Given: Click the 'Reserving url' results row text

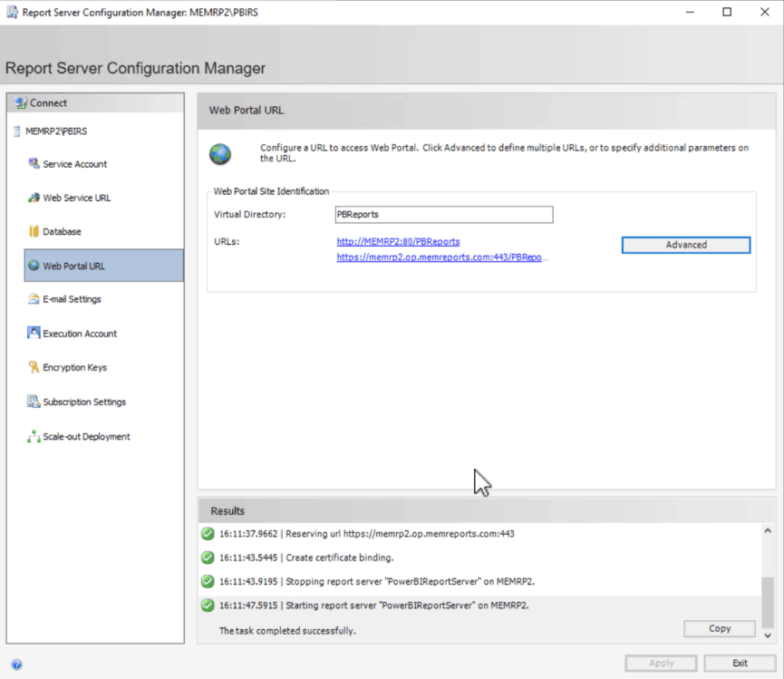Looking at the screenshot, I should (367, 534).
